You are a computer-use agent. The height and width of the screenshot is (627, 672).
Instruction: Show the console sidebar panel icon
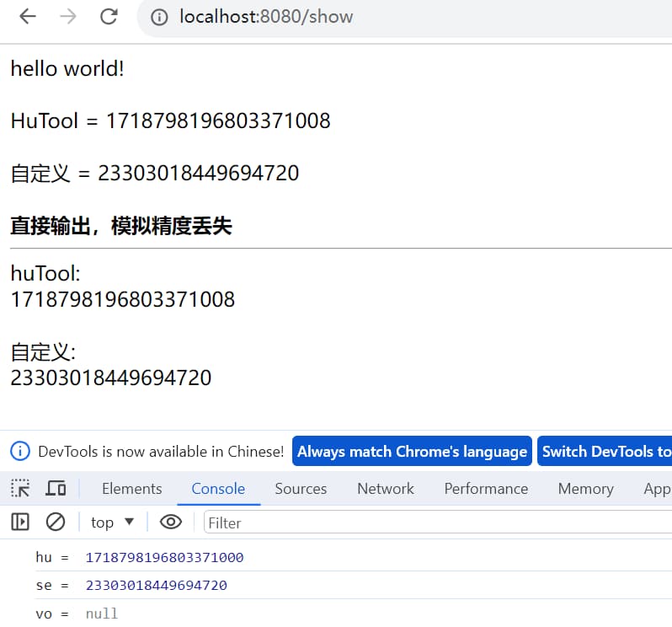coord(20,522)
